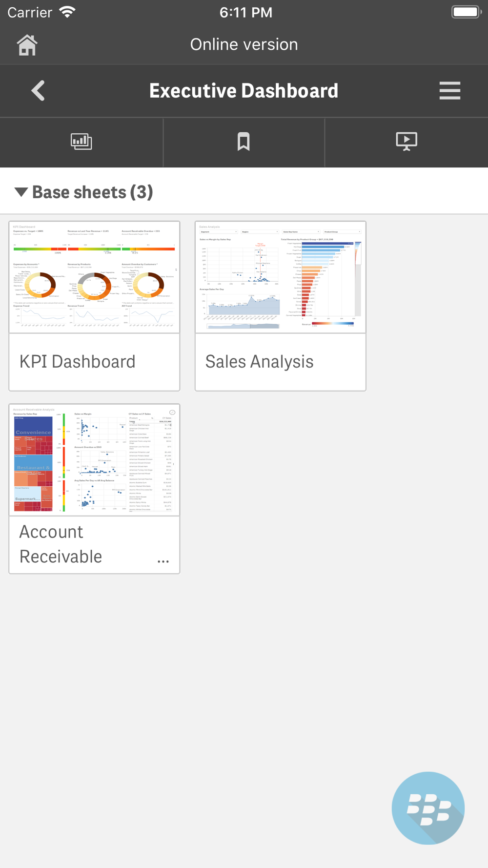Tap the Wi-Fi status icon
488x868 pixels.
pyautogui.click(x=67, y=12)
